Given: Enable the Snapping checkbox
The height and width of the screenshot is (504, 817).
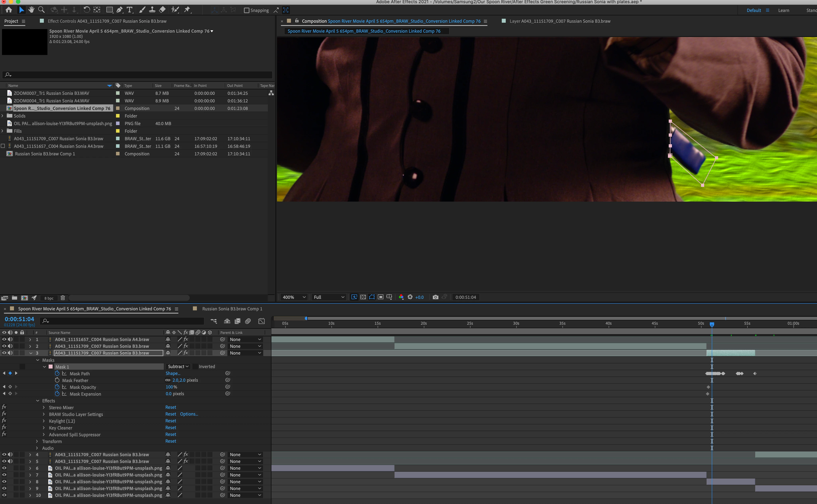Looking at the screenshot, I should (247, 10).
